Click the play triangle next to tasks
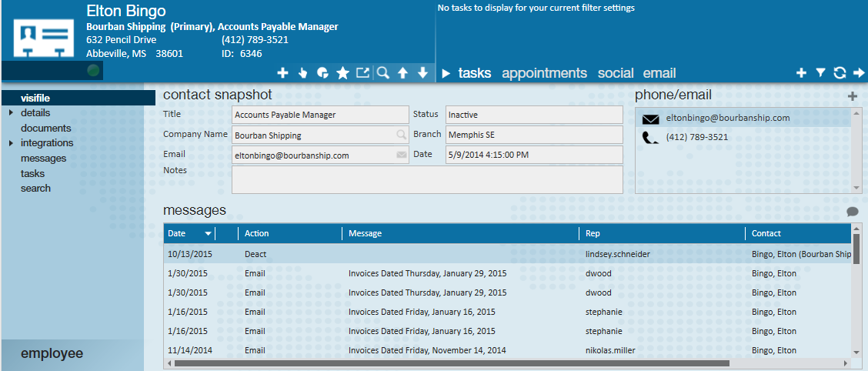The height and width of the screenshot is (371, 868). click(446, 74)
